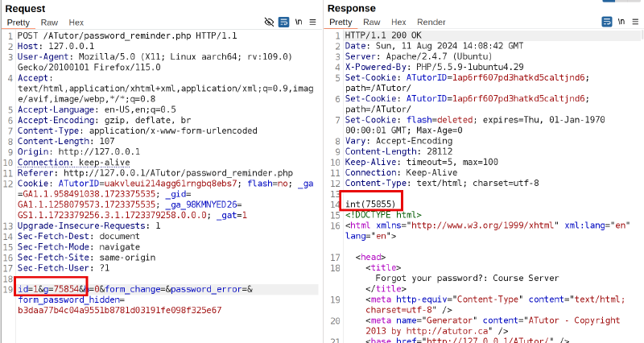Screen dimensions: 644x343
Task: Click the Accept-Language: en-US header
Action: [97, 110]
